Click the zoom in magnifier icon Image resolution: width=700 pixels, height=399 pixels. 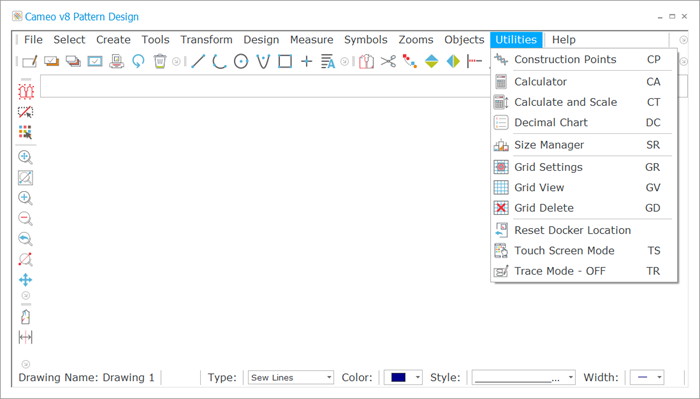tap(25, 198)
